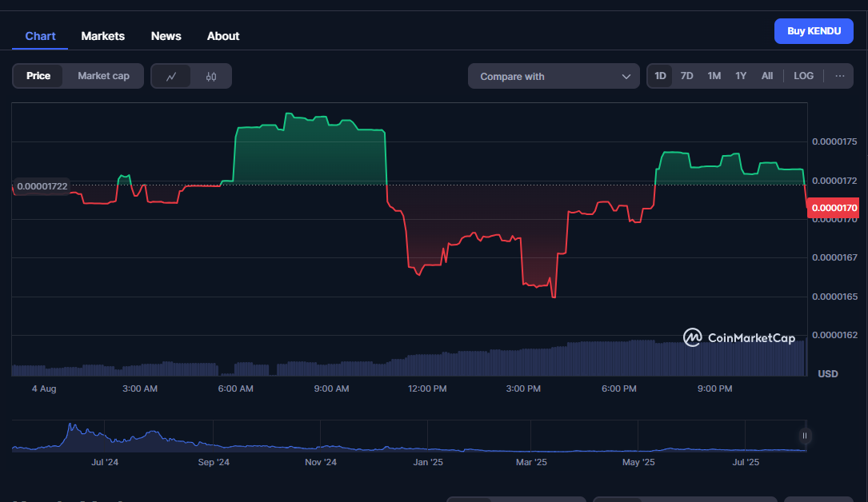Switch to line chart view icon
Image resolution: width=868 pixels, height=502 pixels.
[x=171, y=77]
